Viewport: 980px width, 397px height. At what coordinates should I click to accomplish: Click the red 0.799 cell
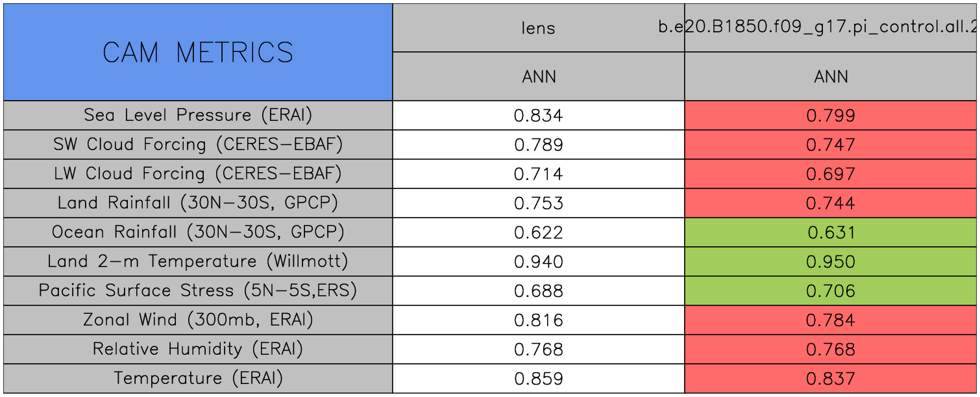(x=831, y=116)
